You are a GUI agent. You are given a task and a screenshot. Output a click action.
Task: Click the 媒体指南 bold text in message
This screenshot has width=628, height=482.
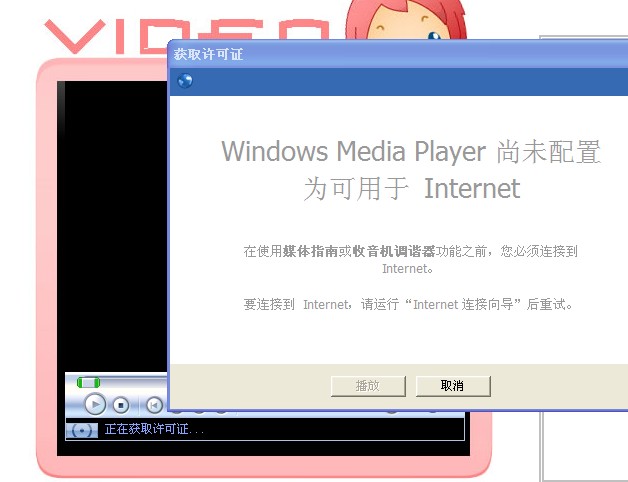(x=310, y=251)
